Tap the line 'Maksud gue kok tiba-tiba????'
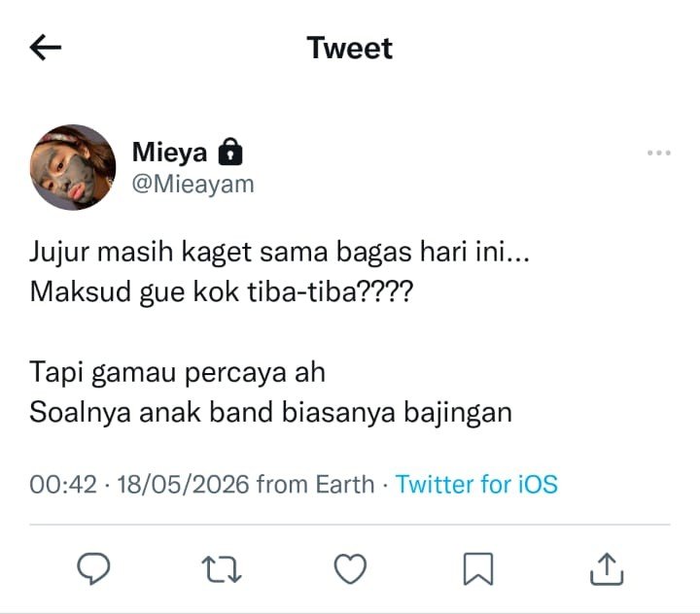 222,292
